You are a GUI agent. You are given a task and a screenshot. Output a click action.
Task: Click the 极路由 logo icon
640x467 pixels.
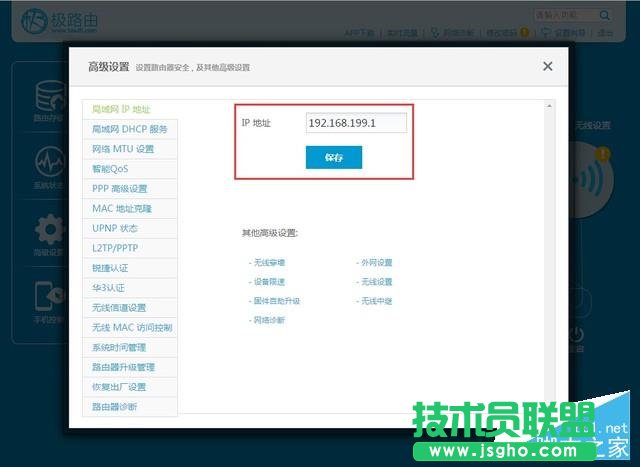[x=34, y=20]
